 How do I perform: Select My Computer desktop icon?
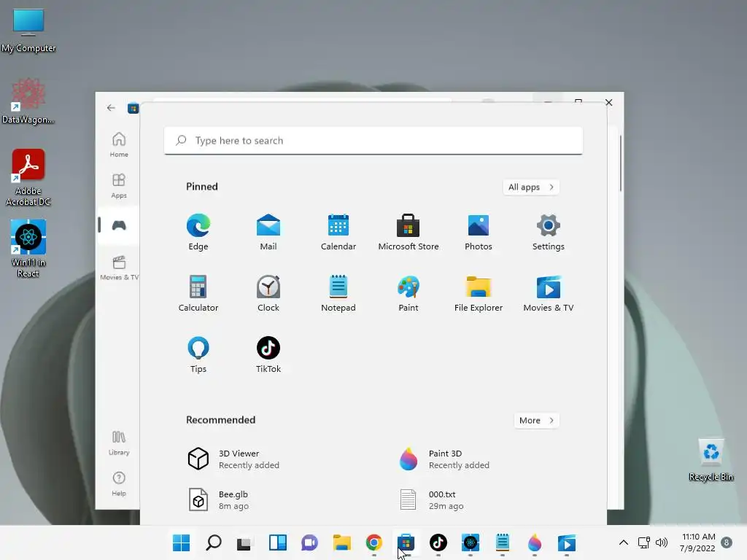point(28,31)
